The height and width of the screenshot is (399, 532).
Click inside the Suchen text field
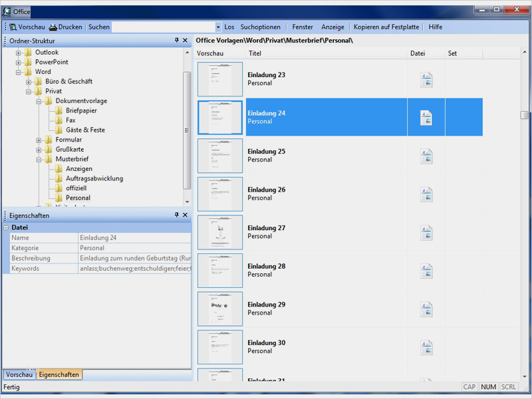163,27
